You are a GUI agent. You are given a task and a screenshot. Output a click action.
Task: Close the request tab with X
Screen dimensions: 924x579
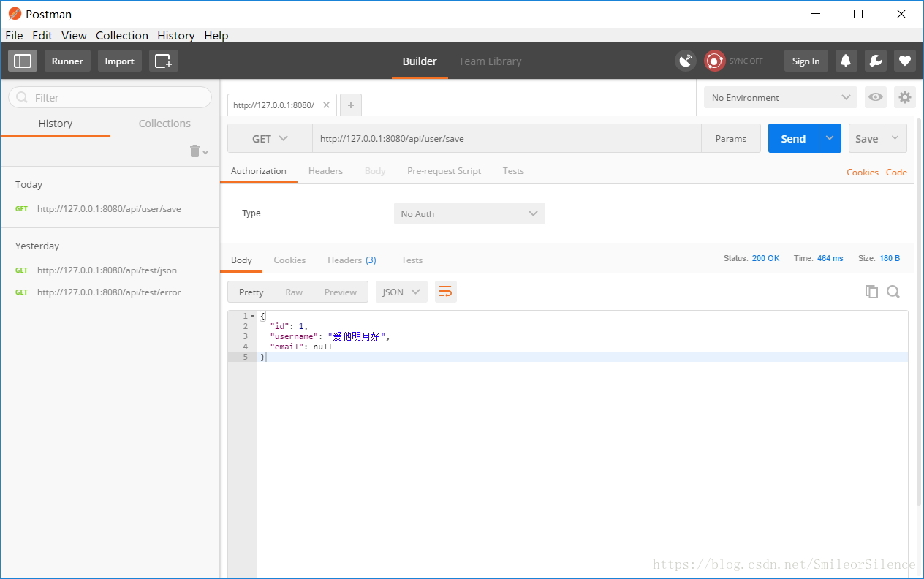click(326, 105)
